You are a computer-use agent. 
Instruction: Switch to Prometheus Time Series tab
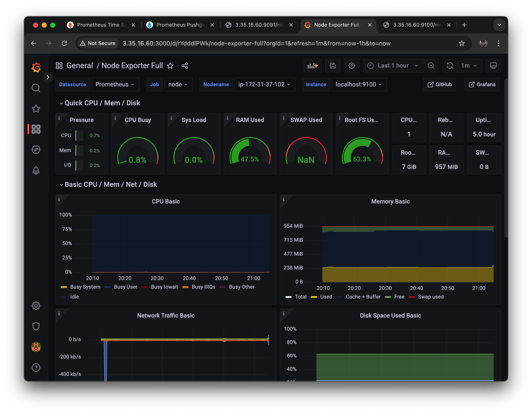tap(101, 25)
